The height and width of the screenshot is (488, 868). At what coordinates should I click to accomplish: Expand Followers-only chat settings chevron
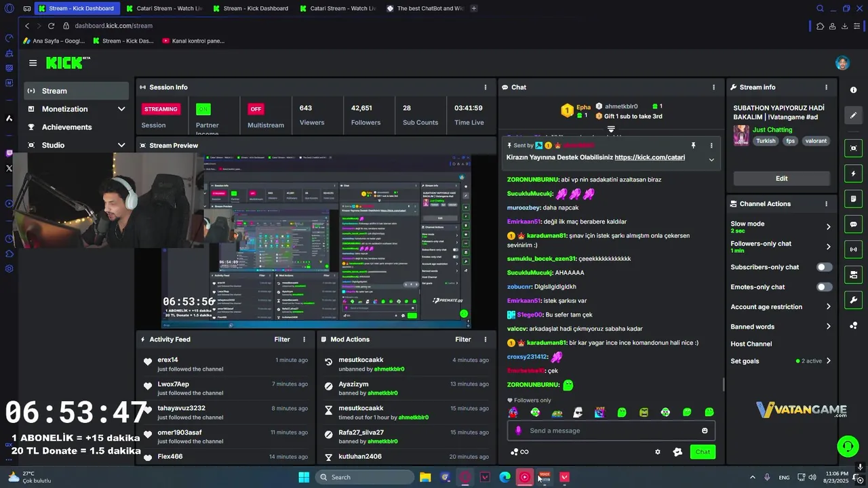coord(828,247)
